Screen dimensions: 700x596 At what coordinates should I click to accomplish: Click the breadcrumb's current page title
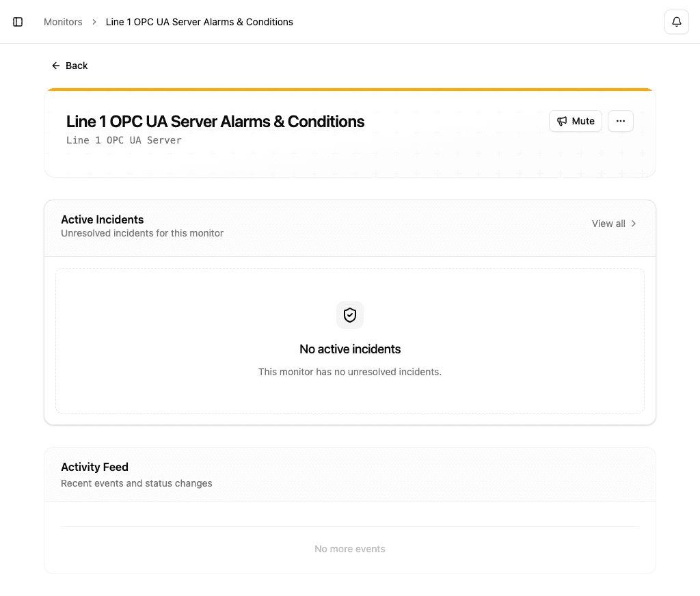pos(199,22)
